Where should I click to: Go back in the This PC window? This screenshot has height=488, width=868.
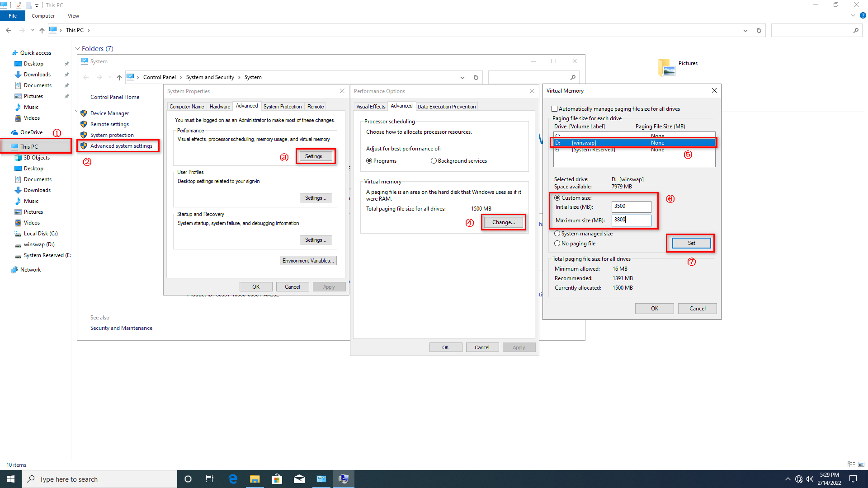pos(9,30)
